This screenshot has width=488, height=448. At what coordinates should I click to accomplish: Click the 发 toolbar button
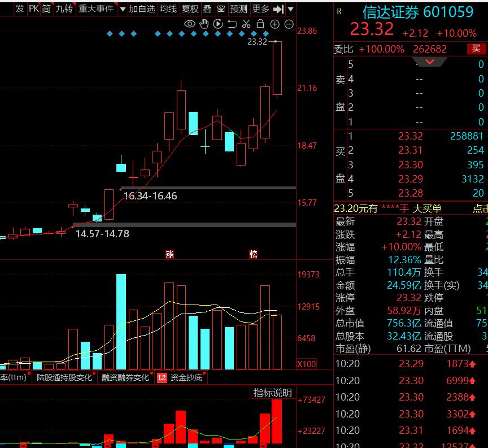(20, 8)
